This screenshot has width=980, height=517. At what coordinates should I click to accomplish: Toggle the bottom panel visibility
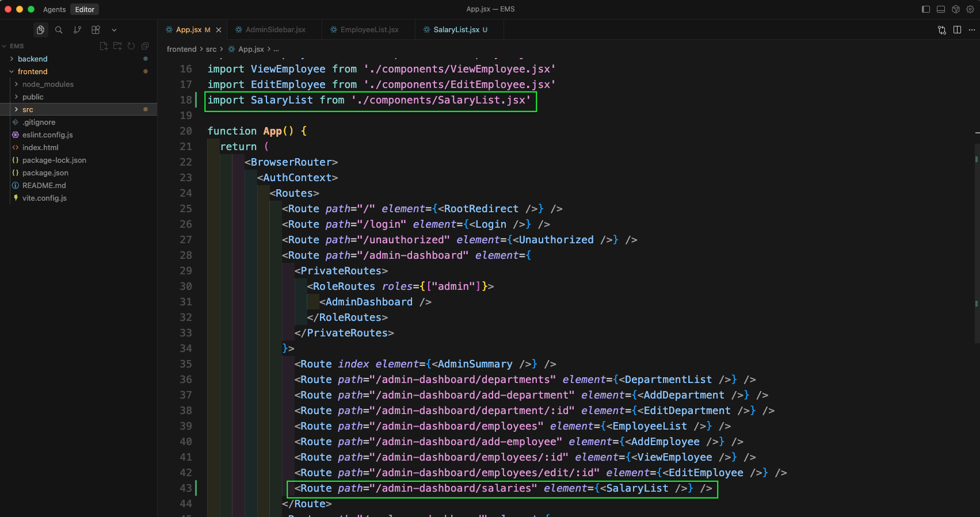pos(941,9)
